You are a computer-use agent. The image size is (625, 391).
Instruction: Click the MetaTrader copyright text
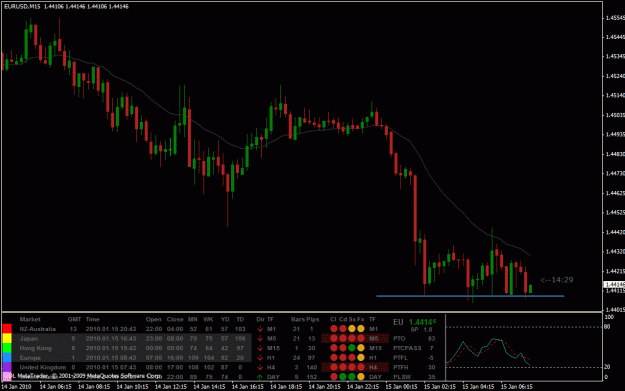click(86, 375)
